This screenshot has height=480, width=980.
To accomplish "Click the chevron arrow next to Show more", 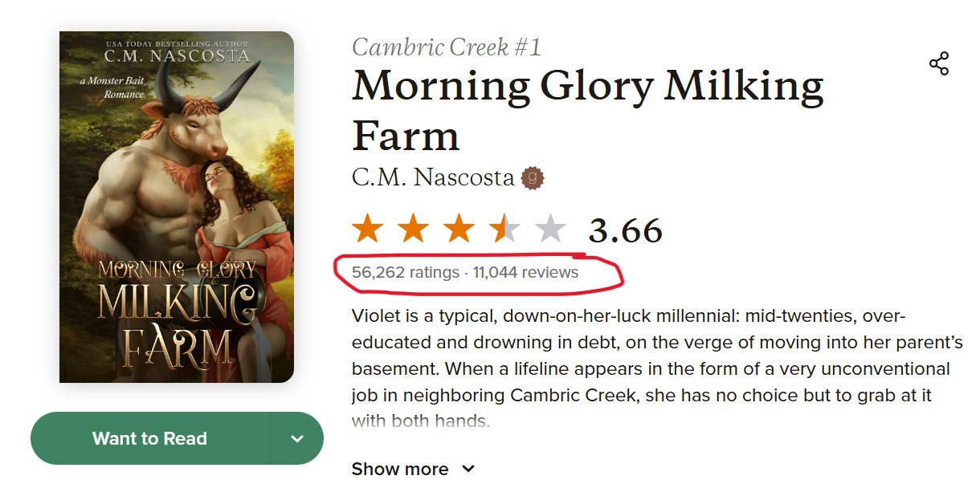I will pyautogui.click(x=468, y=469).
